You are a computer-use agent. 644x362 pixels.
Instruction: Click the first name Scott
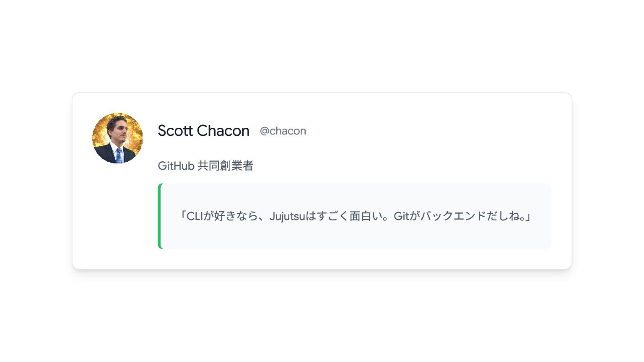click(x=175, y=131)
